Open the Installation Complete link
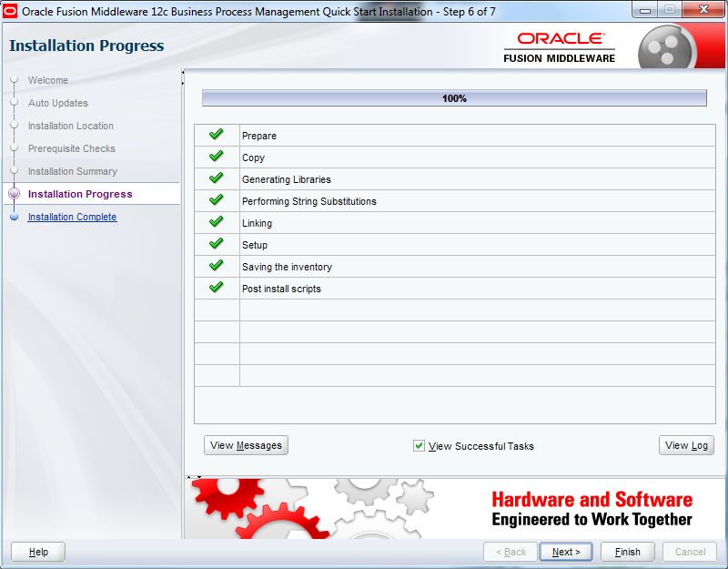Screen dimensions: 728x569 72,217
